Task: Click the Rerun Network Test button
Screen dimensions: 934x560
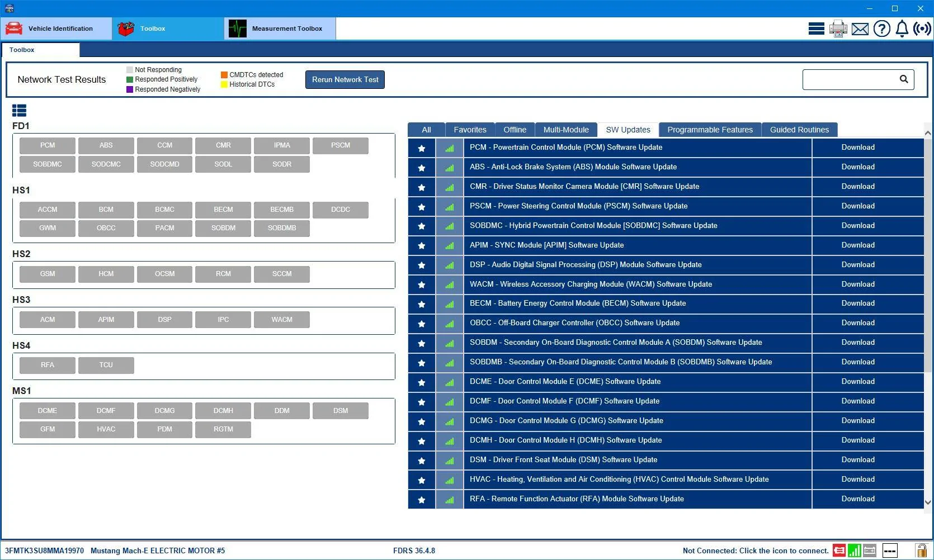Action: (345, 79)
